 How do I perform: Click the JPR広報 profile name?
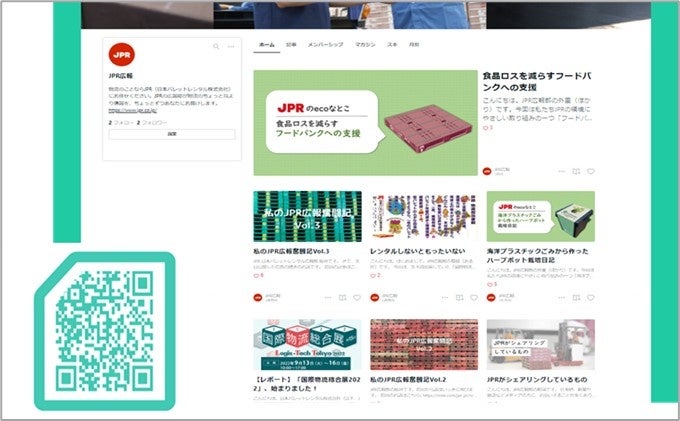coord(120,76)
